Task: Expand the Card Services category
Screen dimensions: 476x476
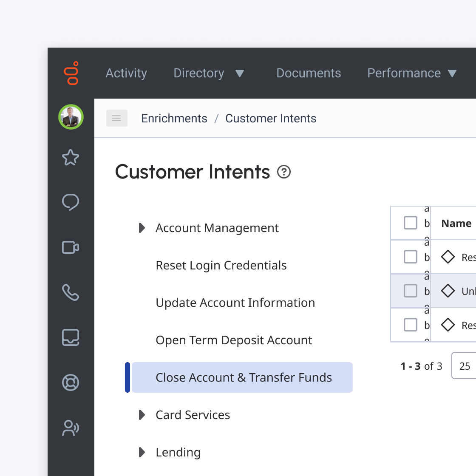Action: tap(142, 415)
